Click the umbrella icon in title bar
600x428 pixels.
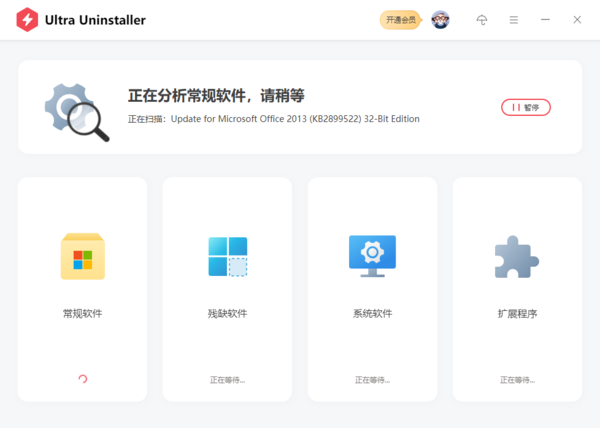[482, 20]
